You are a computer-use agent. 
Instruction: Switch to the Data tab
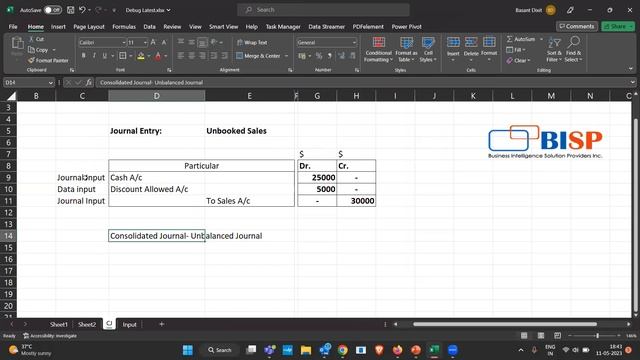click(x=149, y=27)
